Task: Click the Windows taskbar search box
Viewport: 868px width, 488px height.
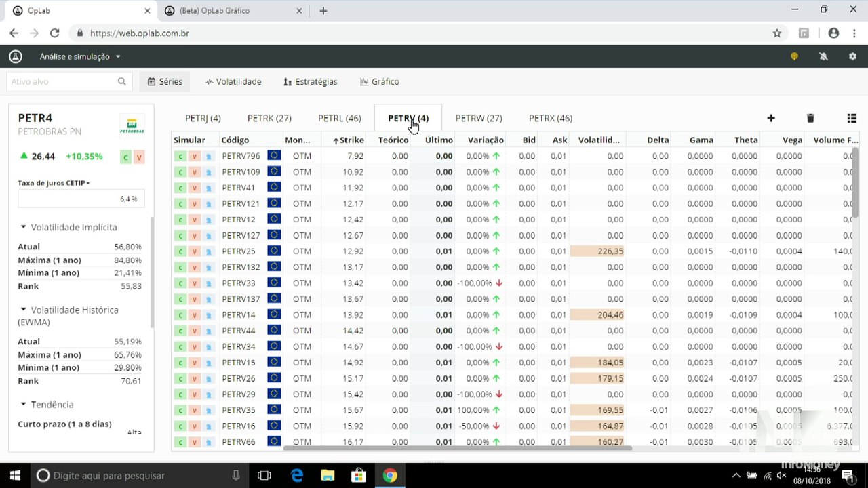Action: pyautogui.click(x=139, y=475)
